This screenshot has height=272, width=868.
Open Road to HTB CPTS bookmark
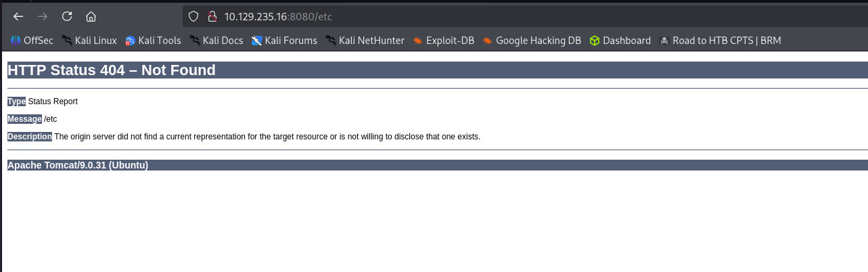pyautogui.click(x=720, y=41)
